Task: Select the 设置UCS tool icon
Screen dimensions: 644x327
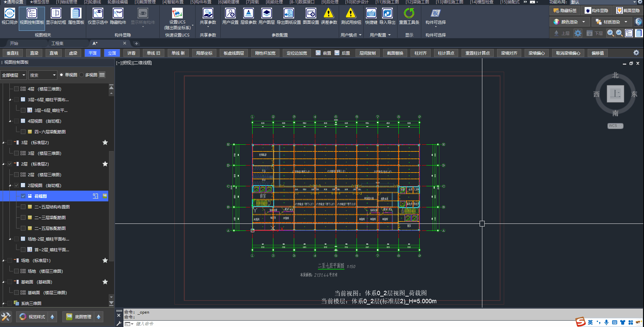Action: pyautogui.click(x=177, y=13)
